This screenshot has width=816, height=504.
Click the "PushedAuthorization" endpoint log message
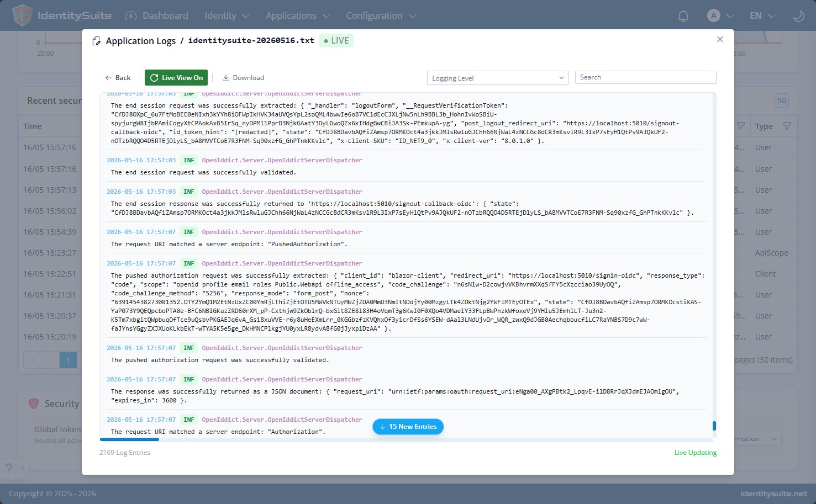coord(229,244)
